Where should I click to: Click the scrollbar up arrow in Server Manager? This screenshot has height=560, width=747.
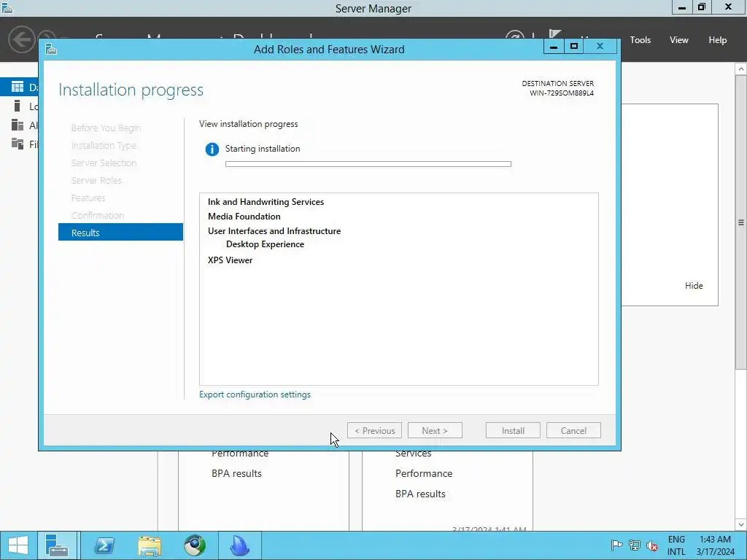click(x=741, y=69)
